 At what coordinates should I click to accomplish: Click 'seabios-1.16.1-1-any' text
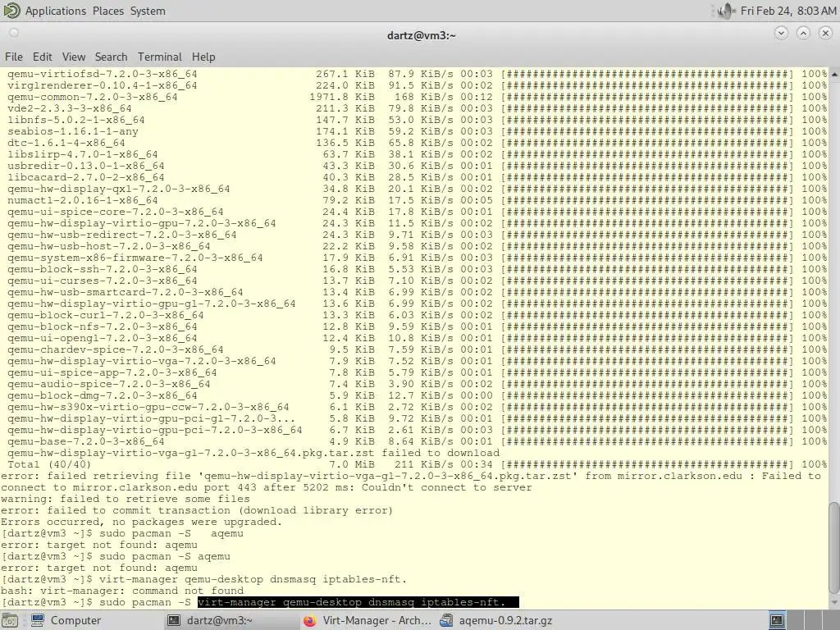[x=72, y=131]
